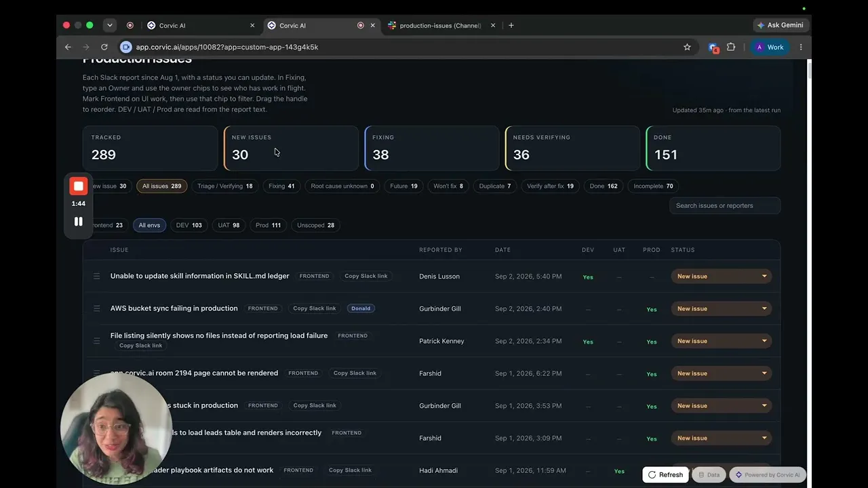Filter by Incomplete 70 chip
This screenshot has height=488, width=868.
(653, 186)
